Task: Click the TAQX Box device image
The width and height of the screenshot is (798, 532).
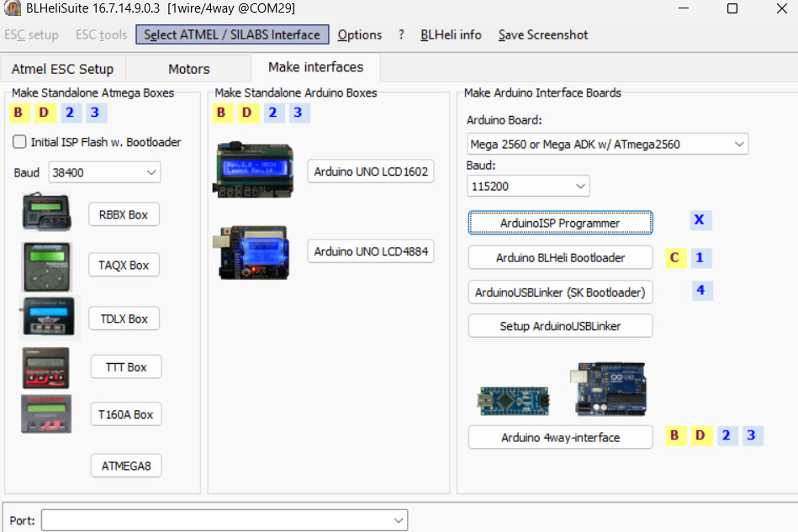Action: coord(46,266)
